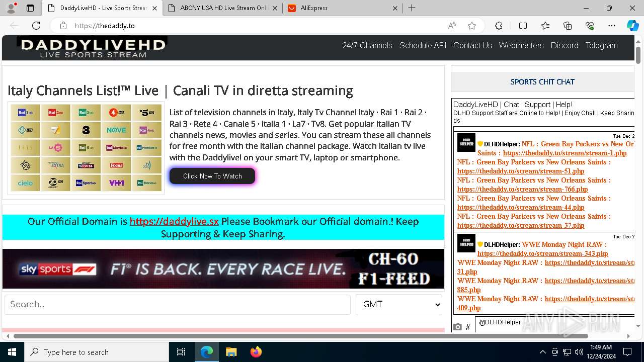Click the DaddyLiveHD logo
The image size is (644, 362).
pyautogui.click(x=92, y=48)
